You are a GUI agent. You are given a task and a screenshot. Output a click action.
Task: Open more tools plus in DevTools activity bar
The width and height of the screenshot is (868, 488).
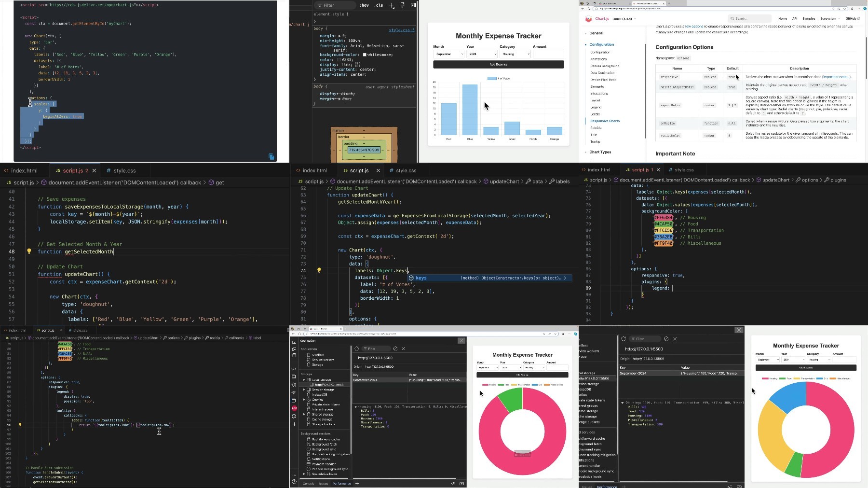point(294,424)
